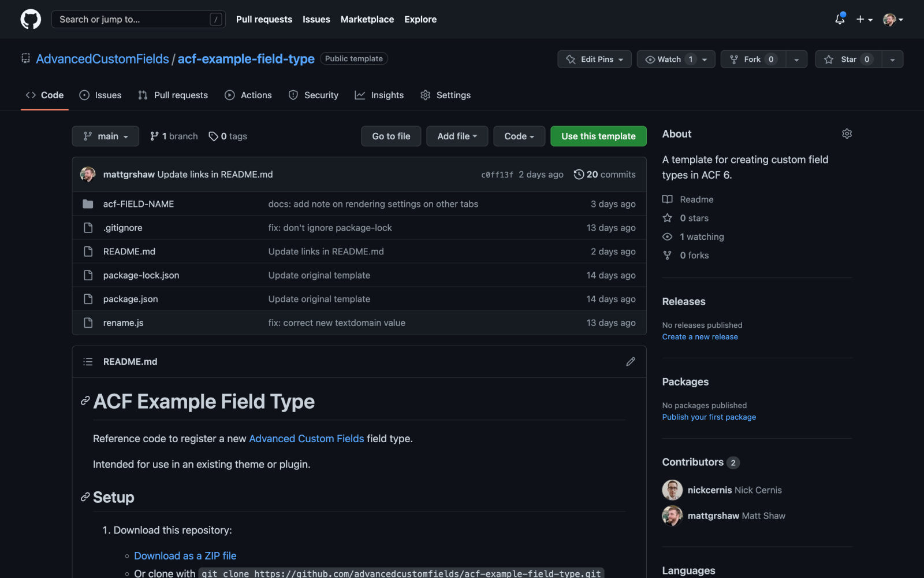Focus the Search or jump to field
Screen dimensions: 924x578
pyautogui.click(x=139, y=19)
